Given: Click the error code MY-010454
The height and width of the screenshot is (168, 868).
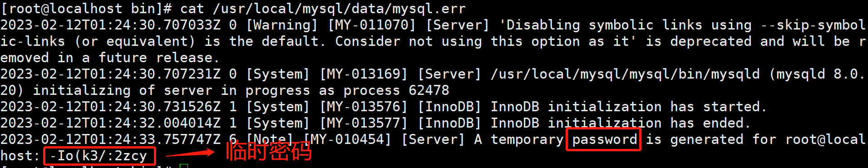Looking at the screenshot, I should coord(347,139).
